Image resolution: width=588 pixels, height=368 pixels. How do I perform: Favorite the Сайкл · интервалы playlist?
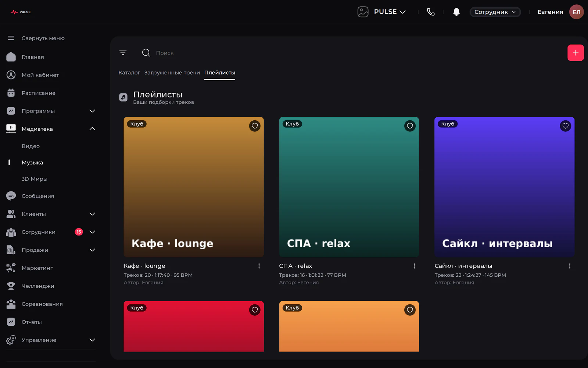click(565, 126)
